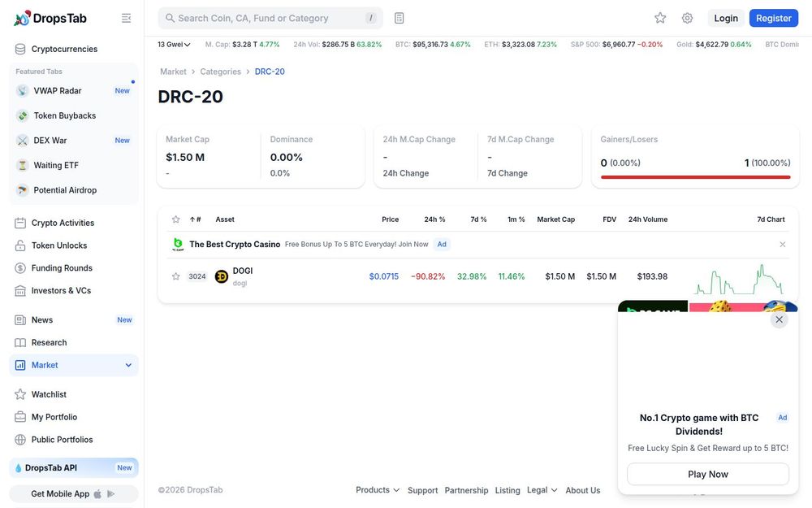812x508 pixels.
Task: Click Get Mobile App button
Action: click(74, 494)
